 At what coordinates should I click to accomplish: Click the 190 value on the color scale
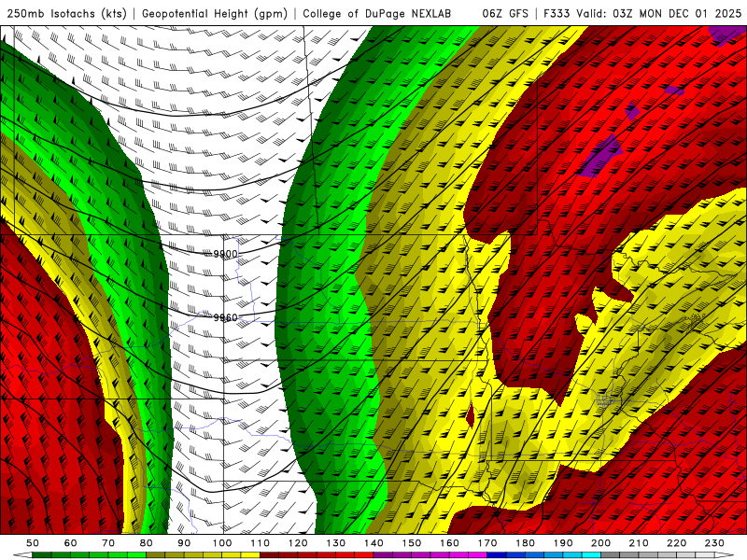pyautogui.click(x=563, y=543)
